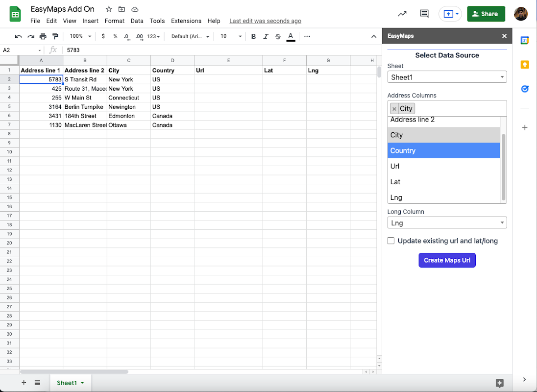Choose Lat in the columns list
Image resolution: width=537 pixels, height=392 pixels.
click(444, 182)
